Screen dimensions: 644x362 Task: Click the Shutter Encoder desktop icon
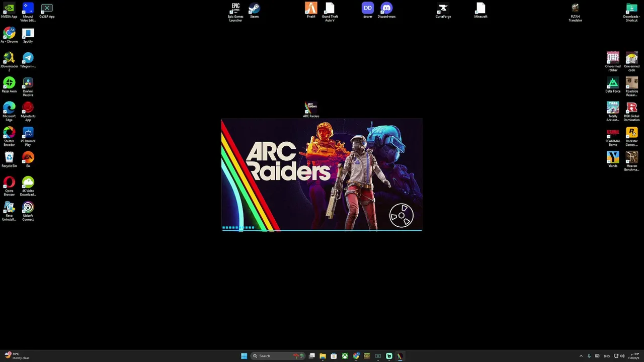point(9,136)
